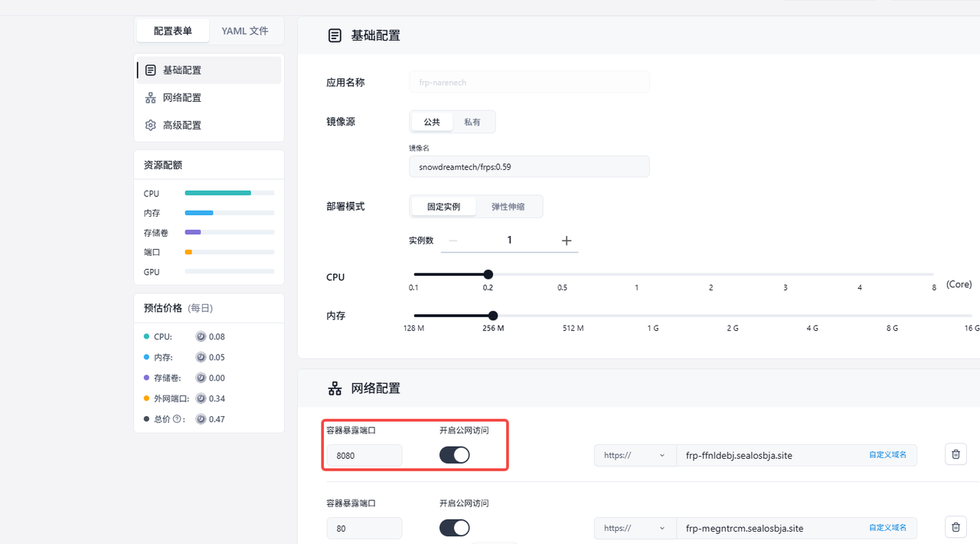Click the 总价 help question icon
Viewport: 980px width, 544px height.
pyautogui.click(x=177, y=419)
